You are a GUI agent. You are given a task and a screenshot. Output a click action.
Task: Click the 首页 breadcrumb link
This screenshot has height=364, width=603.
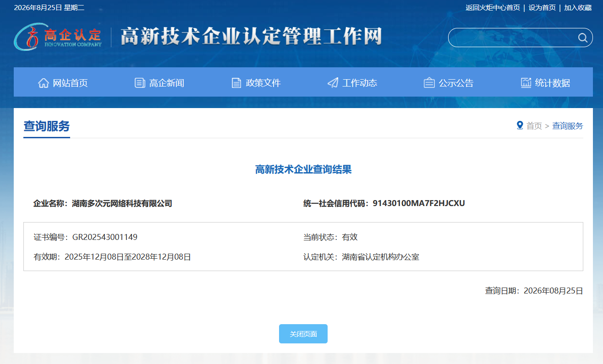534,126
